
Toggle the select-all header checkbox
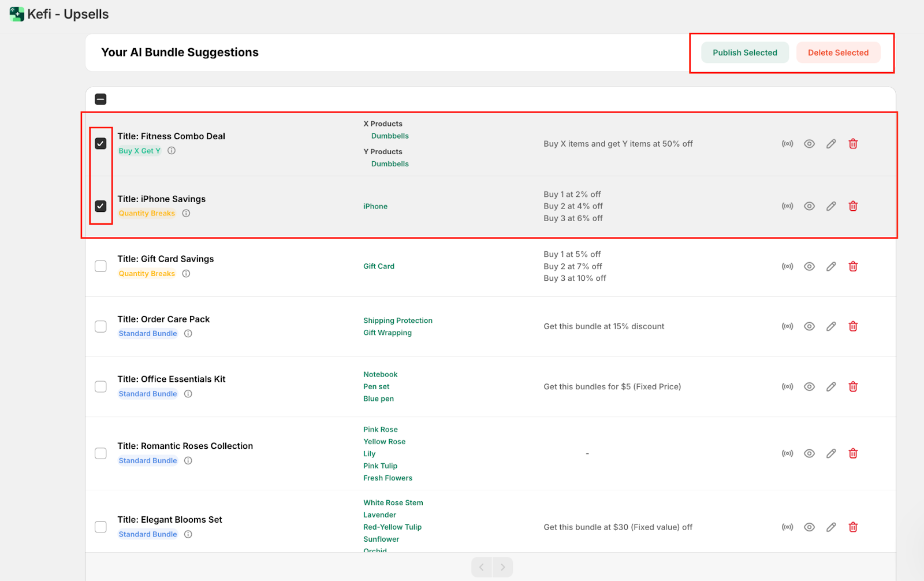100,99
